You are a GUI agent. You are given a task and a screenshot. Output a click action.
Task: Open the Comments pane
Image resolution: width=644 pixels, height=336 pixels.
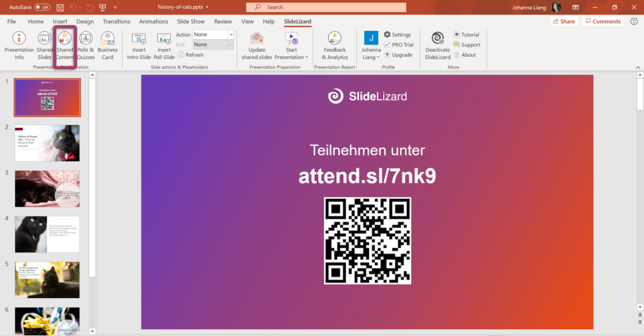(x=603, y=21)
